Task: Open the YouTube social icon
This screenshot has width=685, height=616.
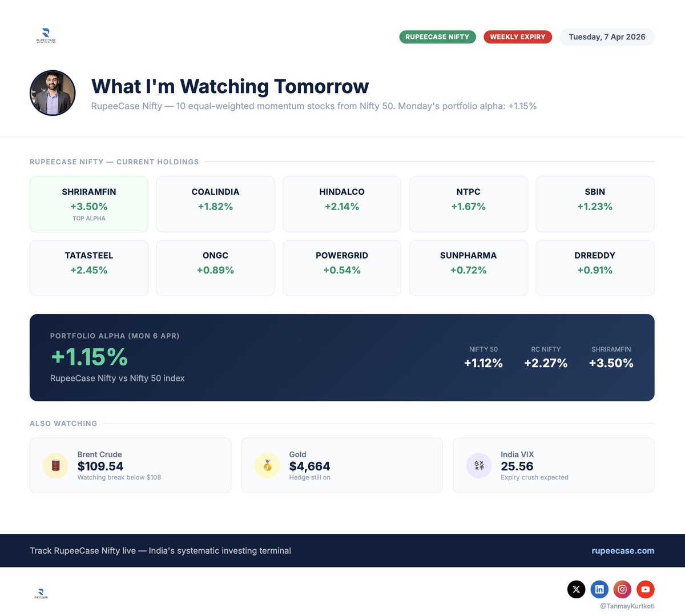Action: 645,589
